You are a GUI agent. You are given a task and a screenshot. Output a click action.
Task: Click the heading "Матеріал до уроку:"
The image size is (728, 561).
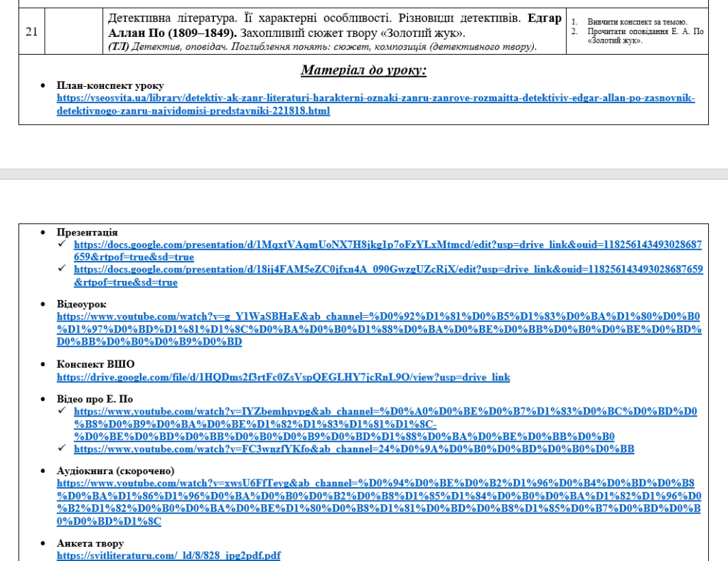[x=363, y=70]
